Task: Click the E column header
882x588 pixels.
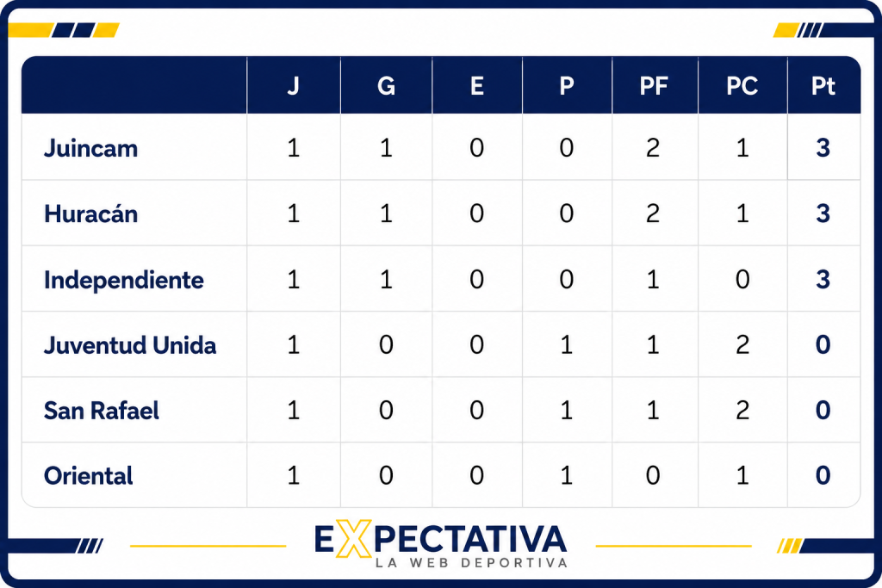Action: tap(477, 86)
